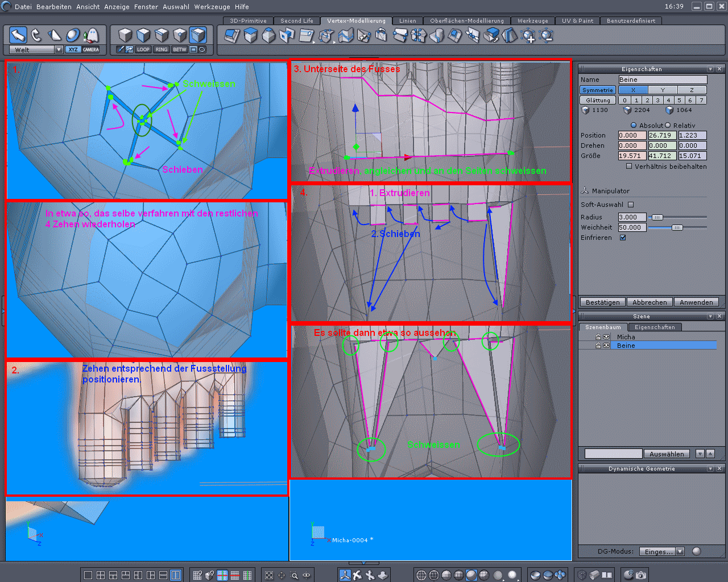Toggle symmetry on the Z axis
The image size is (728, 582).
(x=692, y=90)
